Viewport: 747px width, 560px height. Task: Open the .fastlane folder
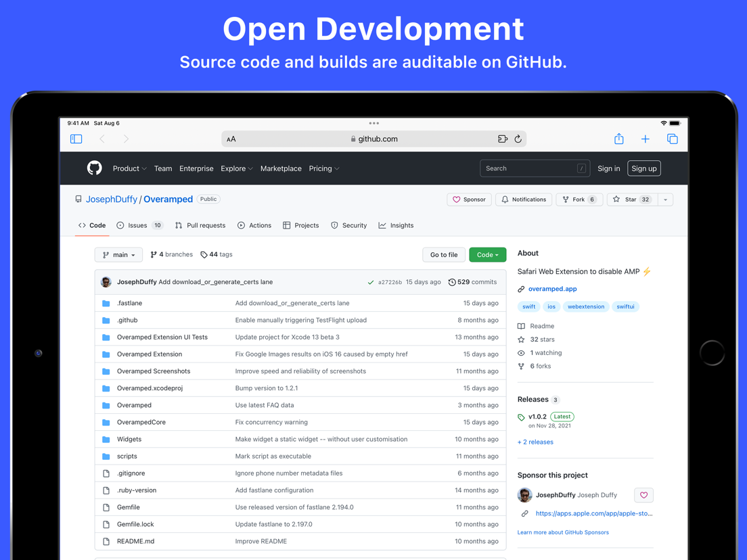130,303
